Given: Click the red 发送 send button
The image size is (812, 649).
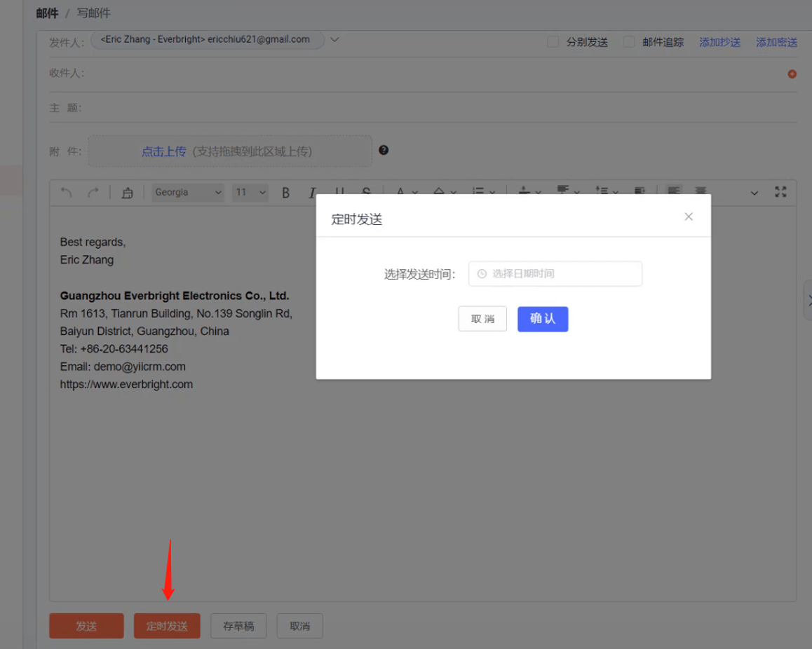Looking at the screenshot, I should tap(86, 626).
